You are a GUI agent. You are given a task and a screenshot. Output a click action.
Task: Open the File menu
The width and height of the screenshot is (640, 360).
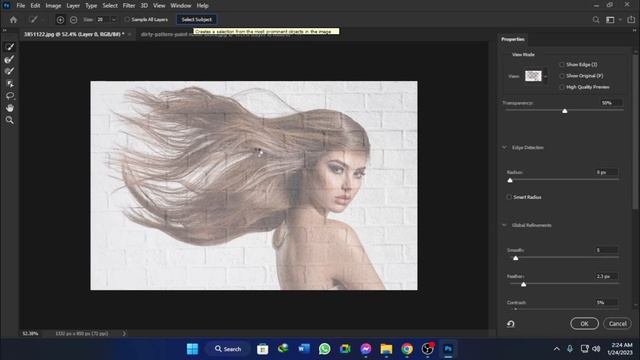tap(20, 6)
